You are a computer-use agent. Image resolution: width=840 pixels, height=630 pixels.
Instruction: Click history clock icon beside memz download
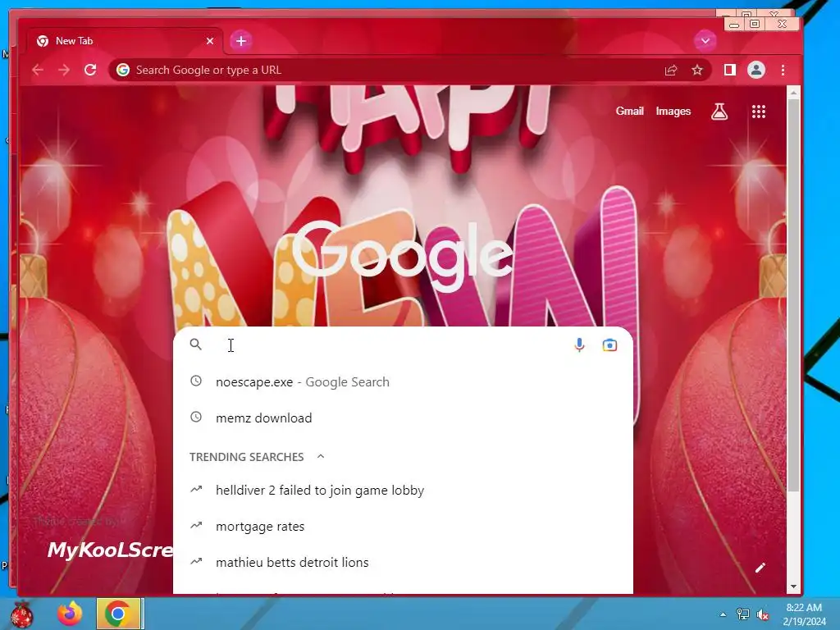[196, 417]
